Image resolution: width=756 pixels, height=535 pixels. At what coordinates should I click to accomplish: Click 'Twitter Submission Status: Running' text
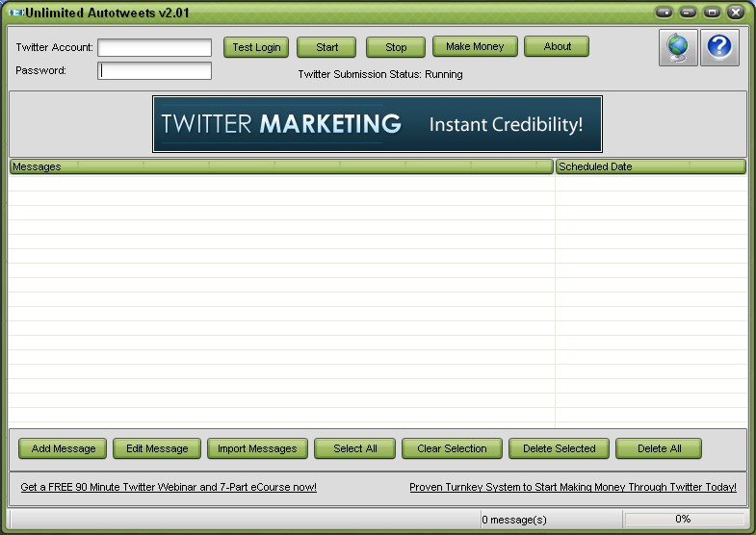pos(380,74)
